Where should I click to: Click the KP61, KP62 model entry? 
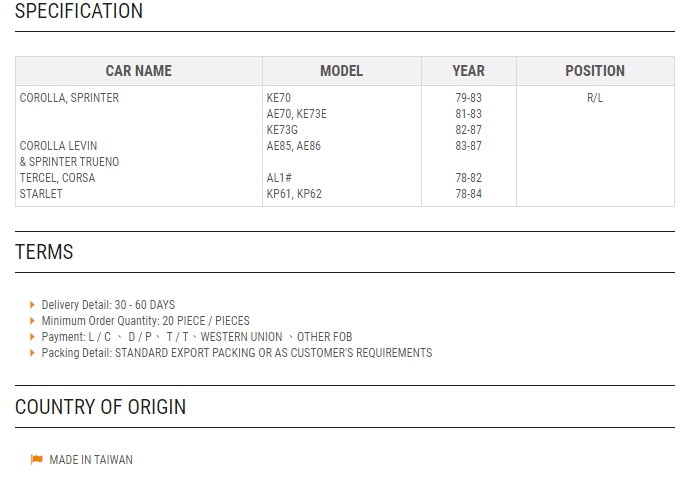click(294, 194)
